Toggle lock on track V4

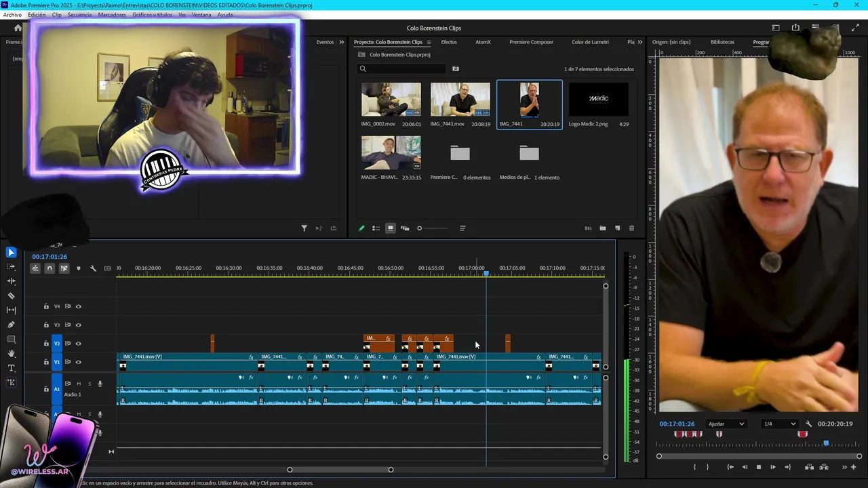pyautogui.click(x=46, y=306)
